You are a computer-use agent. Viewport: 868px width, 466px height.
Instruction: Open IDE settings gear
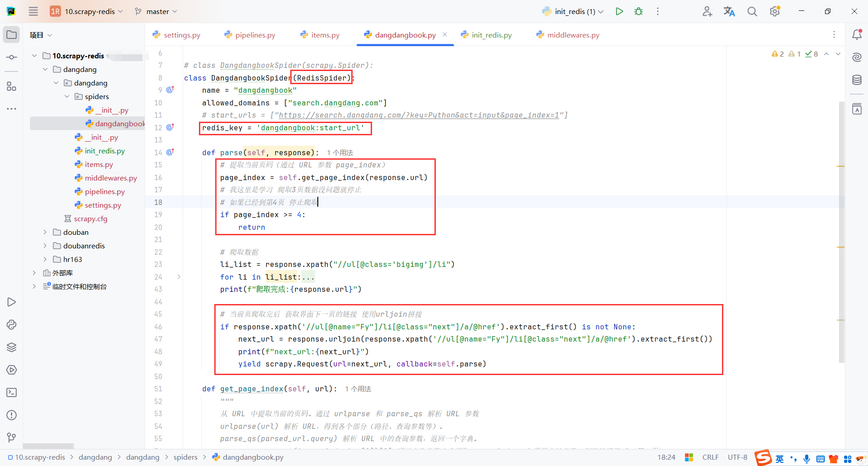pyautogui.click(x=775, y=11)
